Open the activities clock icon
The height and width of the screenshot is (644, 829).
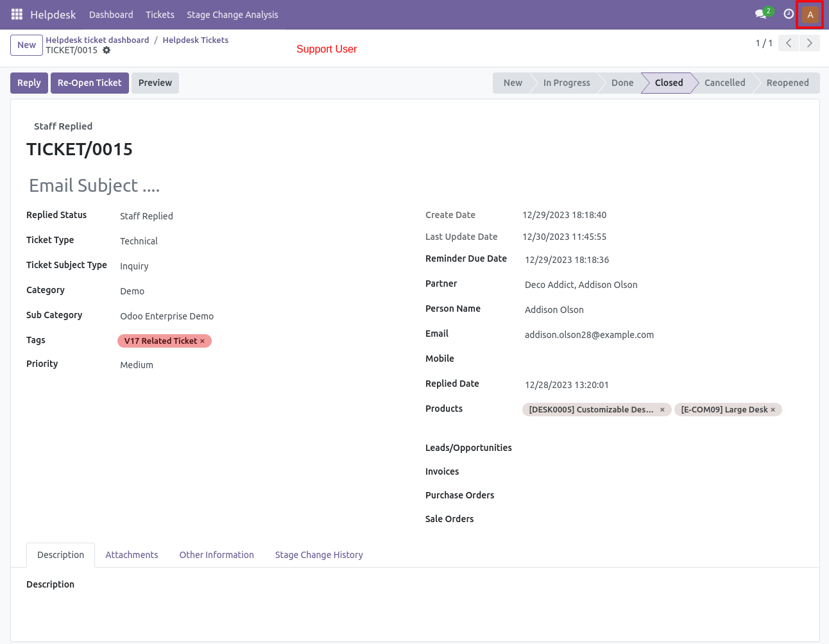click(x=789, y=14)
